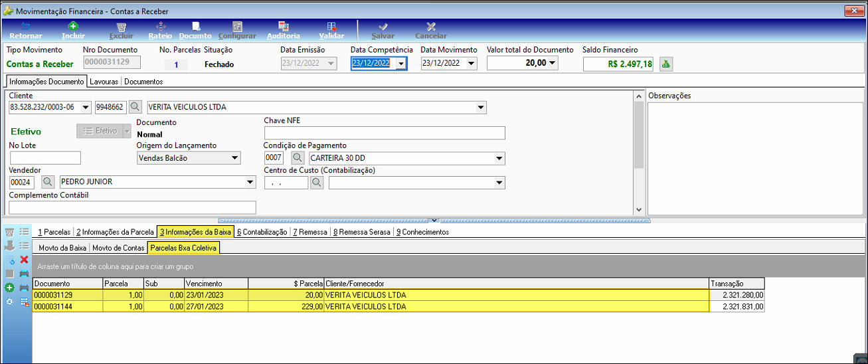Open the Data Emissão date dropdown
868x364 pixels.
point(332,64)
